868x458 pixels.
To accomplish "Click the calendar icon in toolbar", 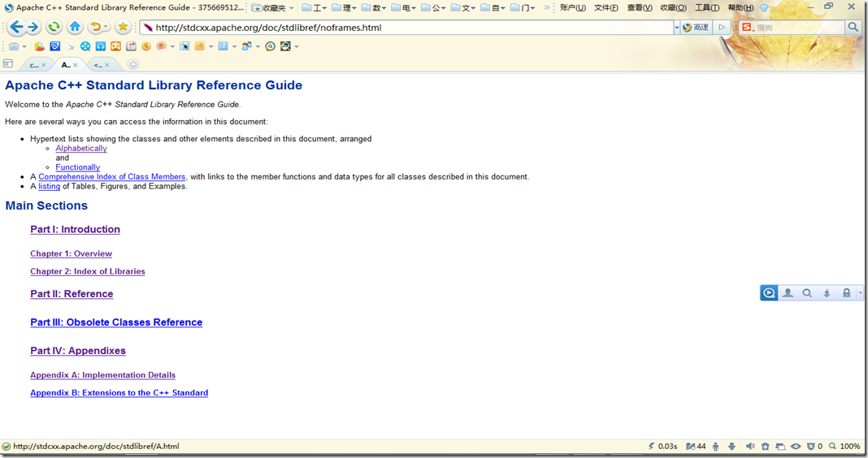I will click(131, 46).
